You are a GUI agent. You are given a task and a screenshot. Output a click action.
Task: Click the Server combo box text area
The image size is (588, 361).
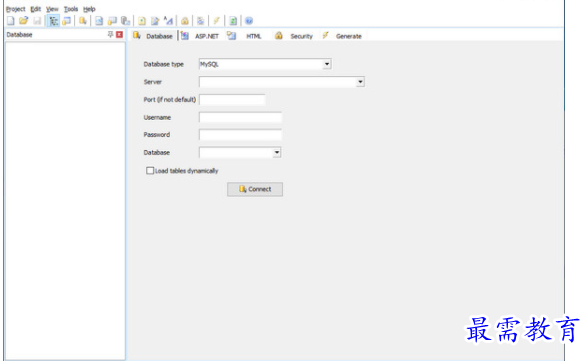[278, 82]
